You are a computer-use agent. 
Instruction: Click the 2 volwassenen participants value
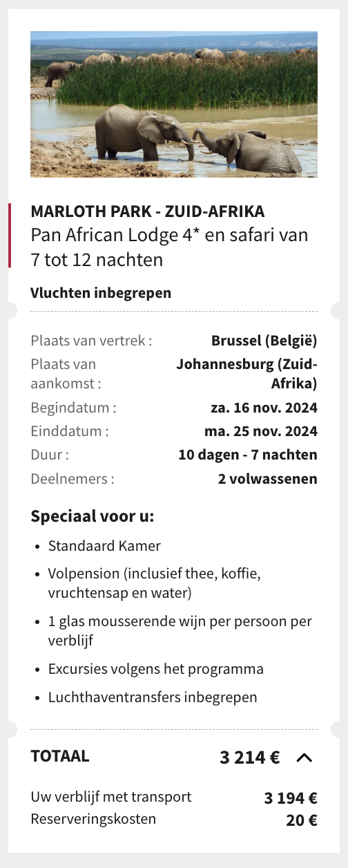point(268,478)
